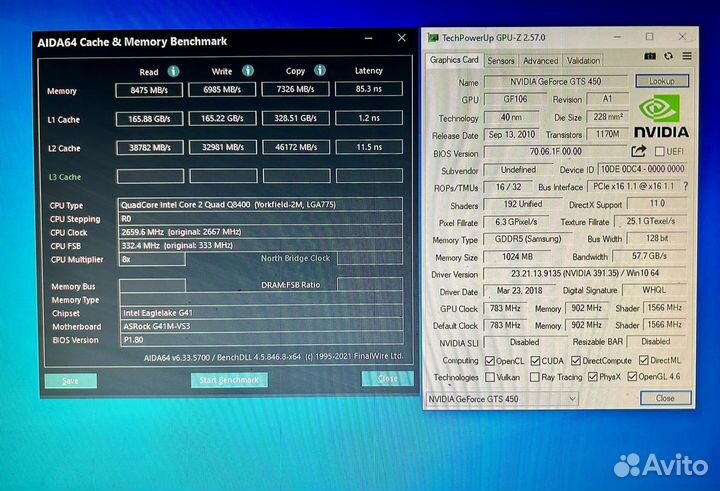This screenshot has width=720, height=491.
Task: Click Start Benchmark button
Action: [229, 380]
